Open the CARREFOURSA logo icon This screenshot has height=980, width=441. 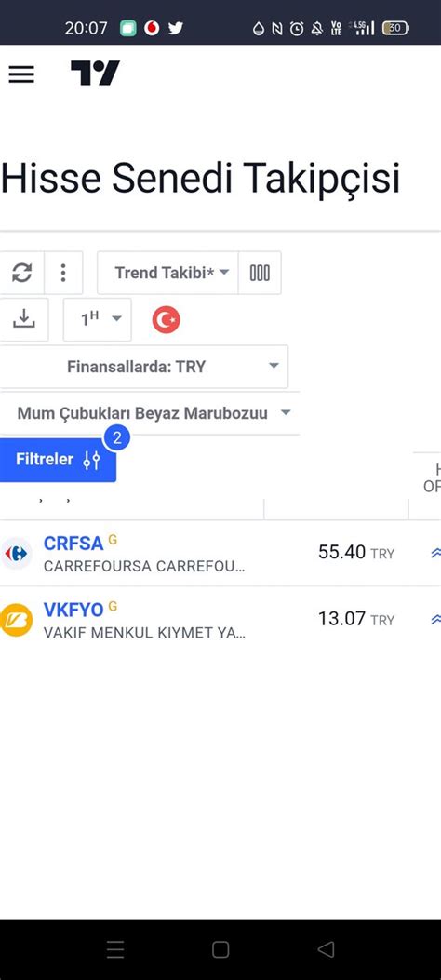[16, 553]
